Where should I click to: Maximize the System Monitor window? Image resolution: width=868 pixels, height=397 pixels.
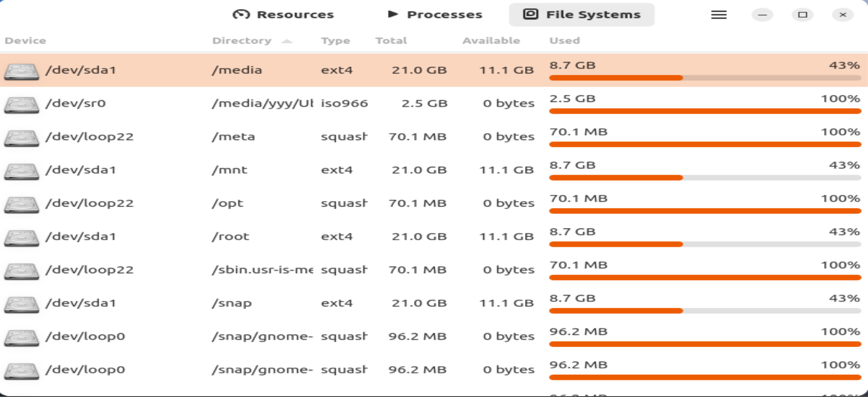pos(803,15)
